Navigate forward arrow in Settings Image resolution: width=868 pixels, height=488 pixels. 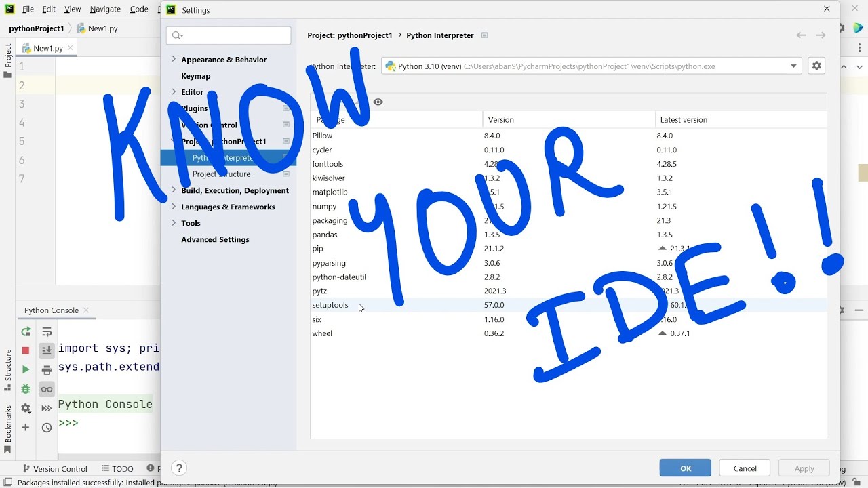point(821,35)
